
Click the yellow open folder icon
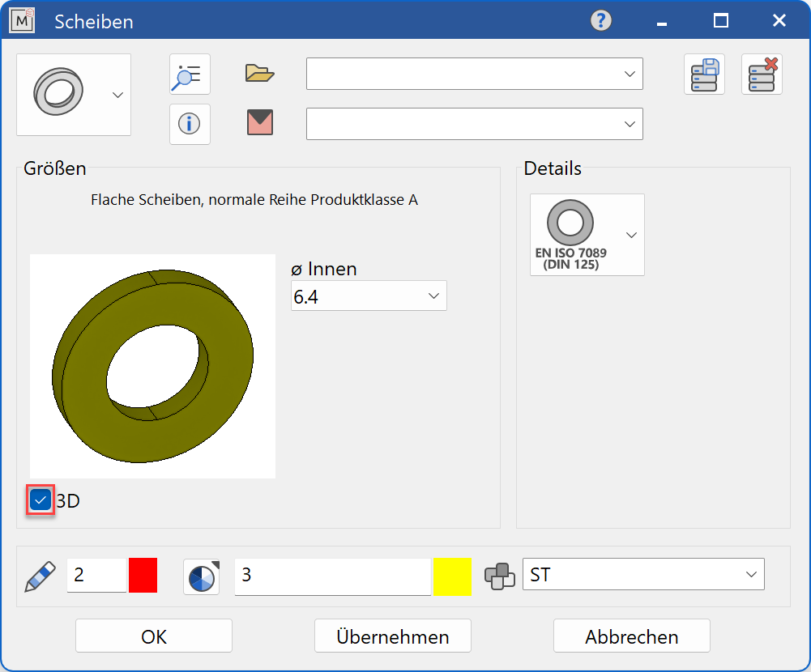(259, 74)
